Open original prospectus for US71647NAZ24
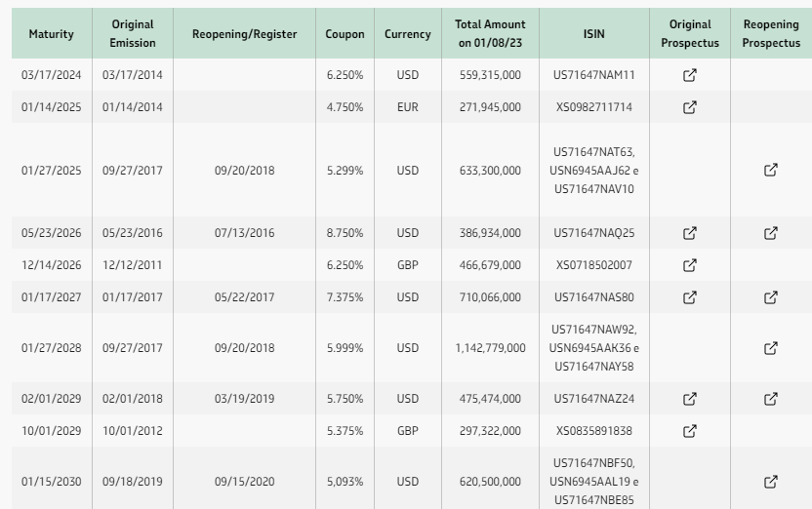 689,399
